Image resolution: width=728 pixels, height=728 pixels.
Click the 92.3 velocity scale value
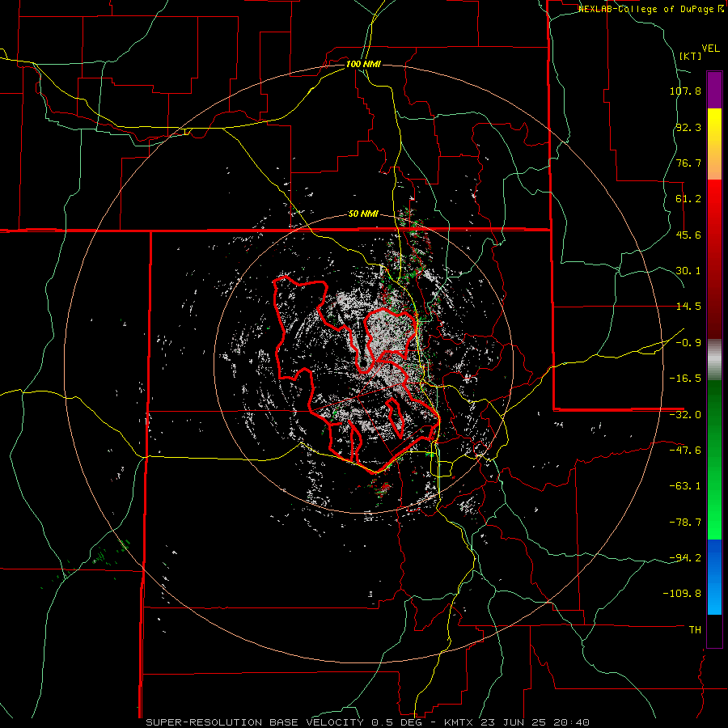click(688, 127)
